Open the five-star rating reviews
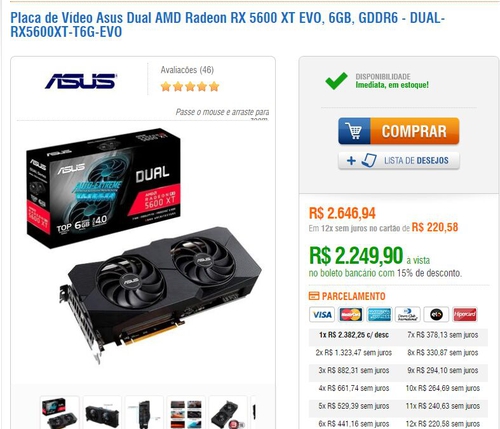The width and height of the screenshot is (500, 429). click(190, 87)
